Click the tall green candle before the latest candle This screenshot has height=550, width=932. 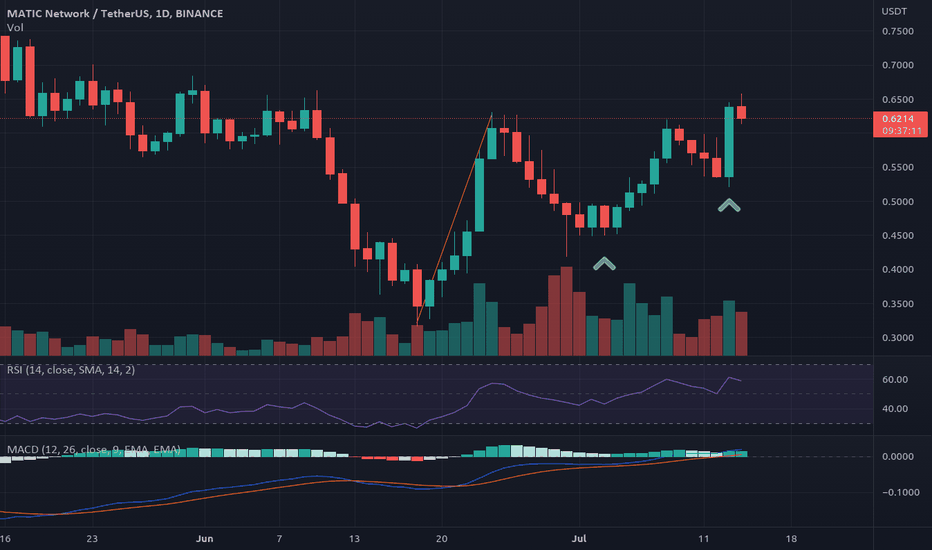729,142
